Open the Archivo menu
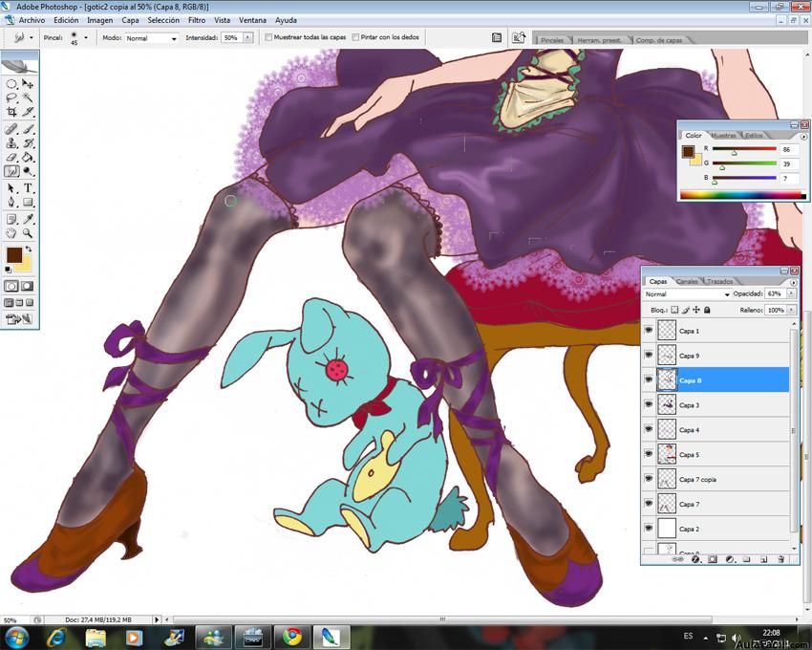Screen dimensions: 812x650 pyautogui.click(x=32, y=20)
